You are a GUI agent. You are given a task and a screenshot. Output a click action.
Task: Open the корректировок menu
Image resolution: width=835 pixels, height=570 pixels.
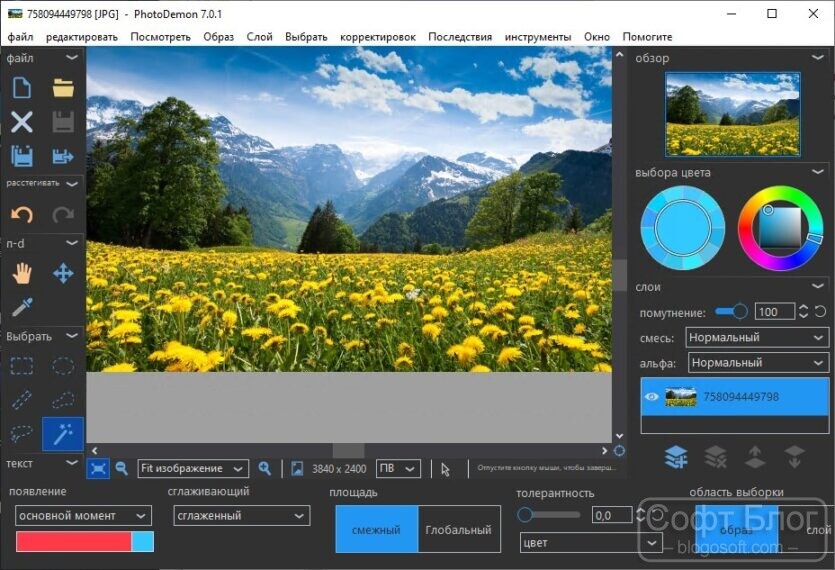[x=378, y=37]
